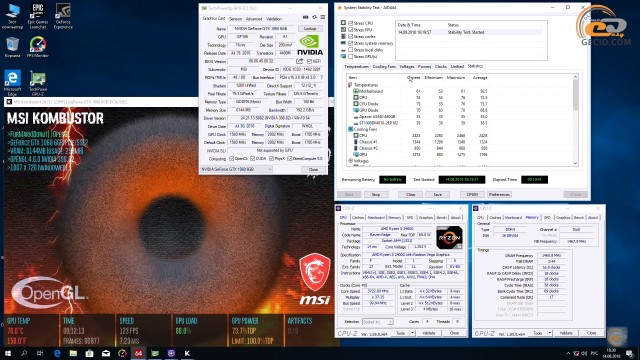
Task: Toggle CUDA checkbox in GPU-Z
Action: click(x=252, y=158)
